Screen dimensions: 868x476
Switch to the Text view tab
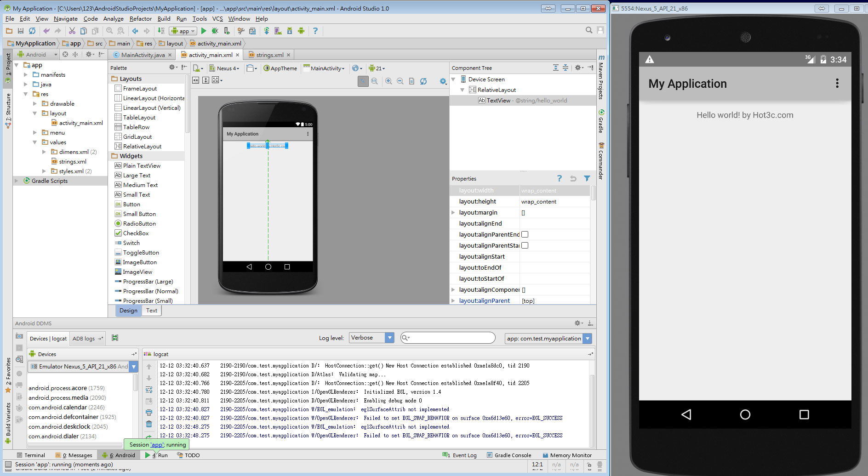(x=151, y=311)
